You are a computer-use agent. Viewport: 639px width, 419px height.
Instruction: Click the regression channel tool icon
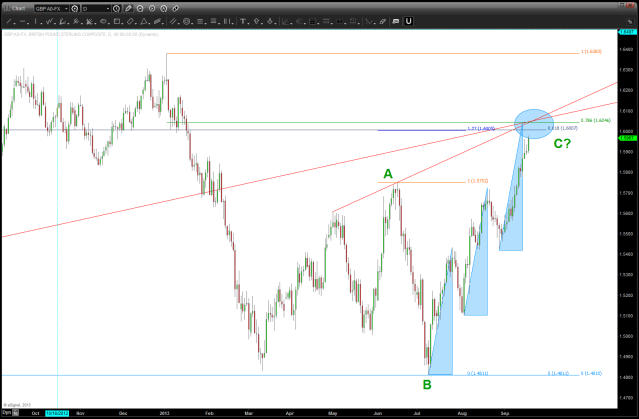pyautogui.click(x=157, y=21)
